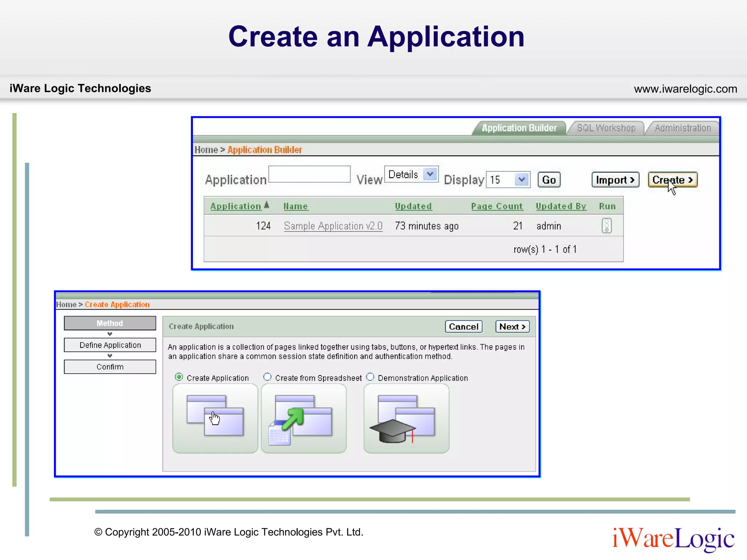Select the Create Application radio button
This screenshot has width=747, height=560.
pyautogui.click(x=179, y=377)
